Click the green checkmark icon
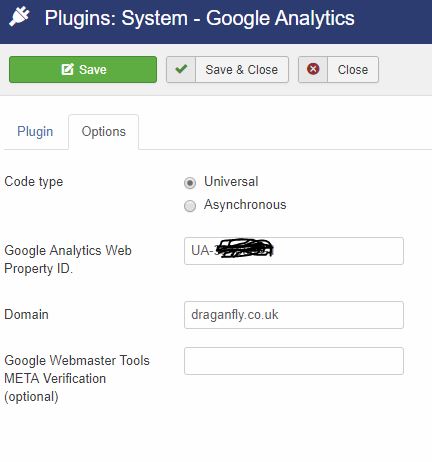Screen dimensions: 432x462 [181, 69]
